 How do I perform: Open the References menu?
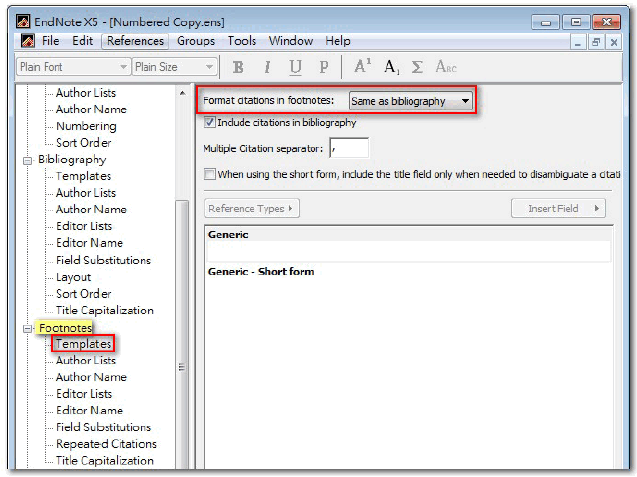pyautogui.click(x=135, y=41)
